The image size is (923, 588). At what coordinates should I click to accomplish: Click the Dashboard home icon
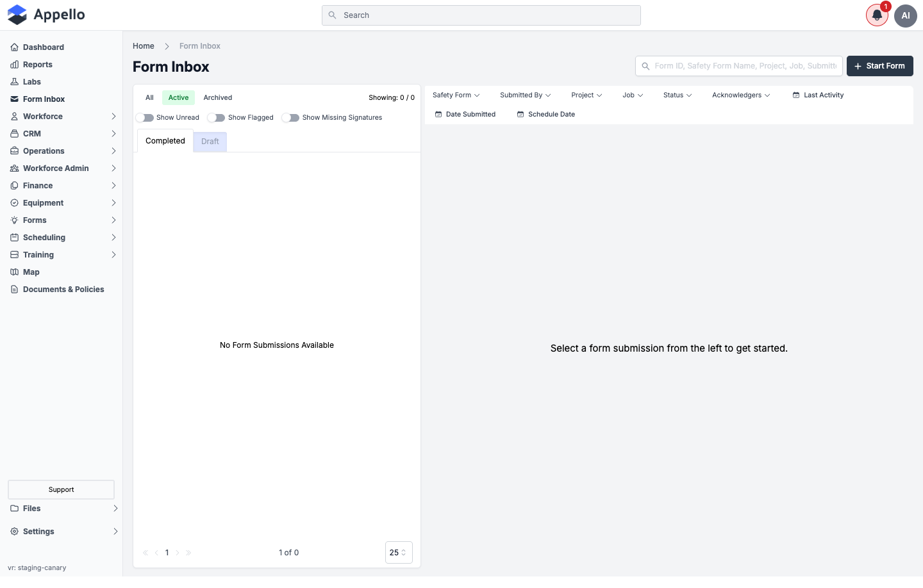coord(14,47)
